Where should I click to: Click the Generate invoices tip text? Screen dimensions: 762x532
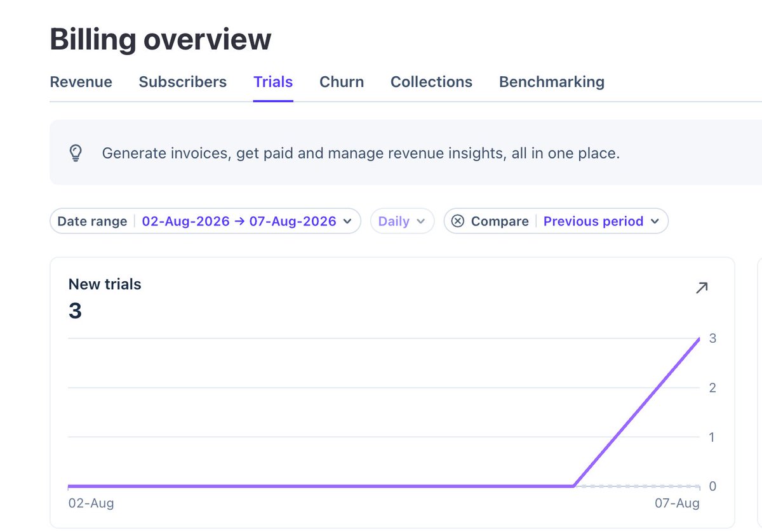[361, 153]
